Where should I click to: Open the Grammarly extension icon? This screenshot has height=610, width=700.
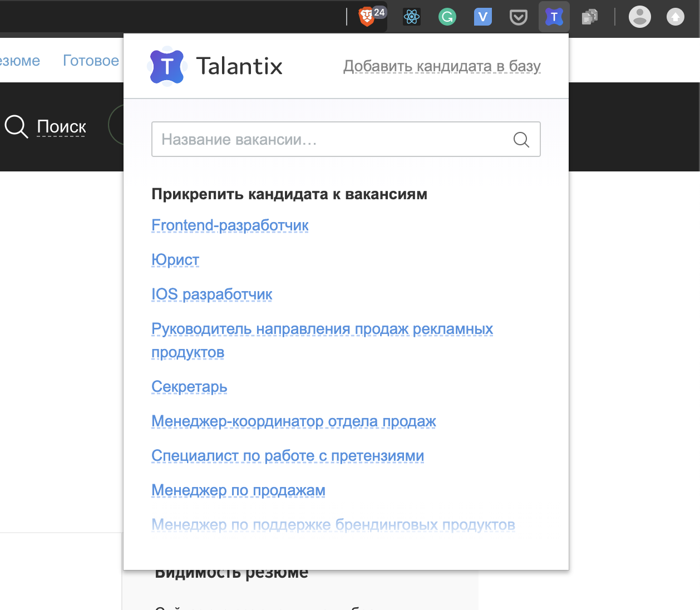pos(447,17)
